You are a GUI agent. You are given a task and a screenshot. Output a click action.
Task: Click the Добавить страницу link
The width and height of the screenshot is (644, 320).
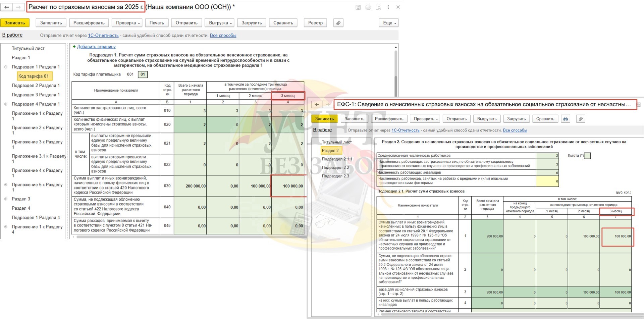pos(96,47)
